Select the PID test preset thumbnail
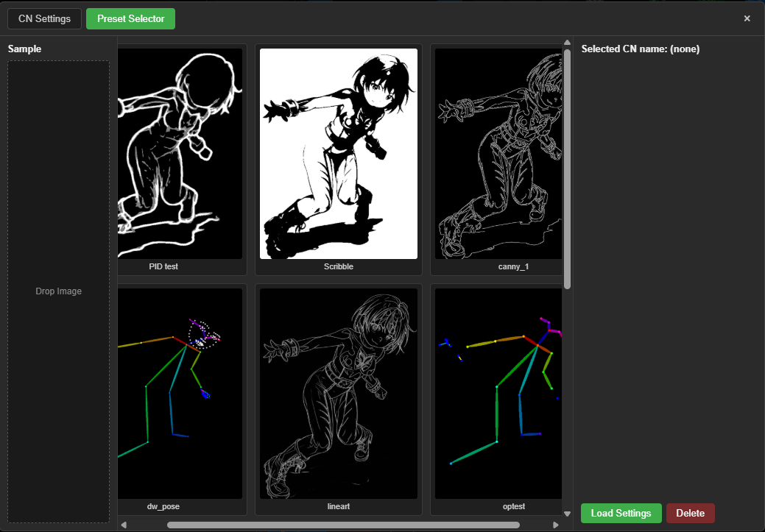The image size is (765, 532). [x=180, y=154]
